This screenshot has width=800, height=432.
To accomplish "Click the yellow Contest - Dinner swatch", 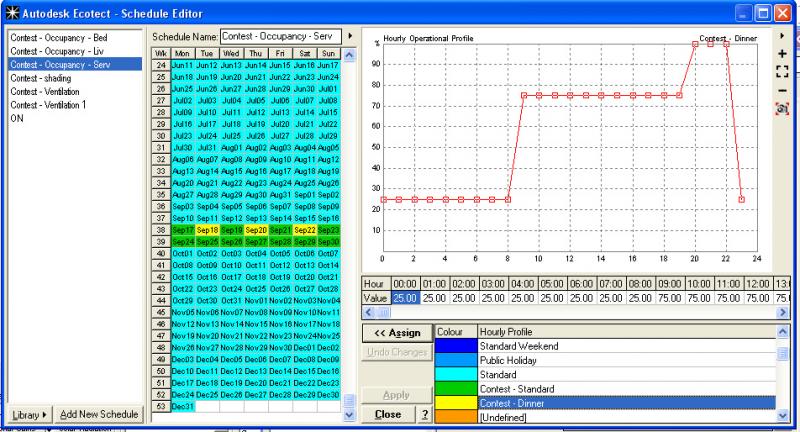I will tap(456, 403).
